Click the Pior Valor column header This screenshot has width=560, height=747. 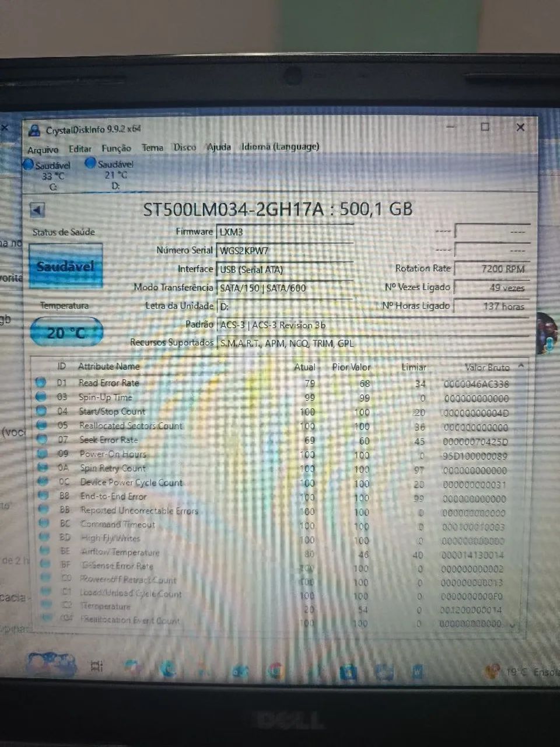click(351, 366)
